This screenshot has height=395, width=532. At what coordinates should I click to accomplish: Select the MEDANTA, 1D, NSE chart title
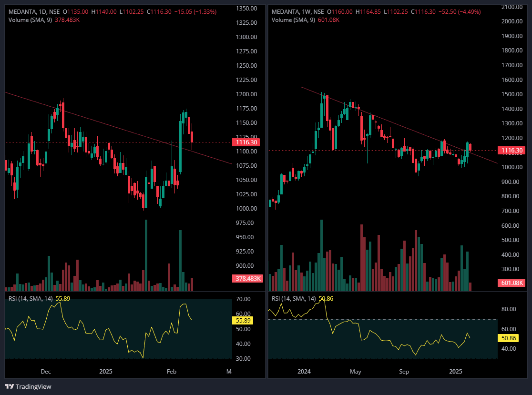pyautogui.click(x=34, y=12)
